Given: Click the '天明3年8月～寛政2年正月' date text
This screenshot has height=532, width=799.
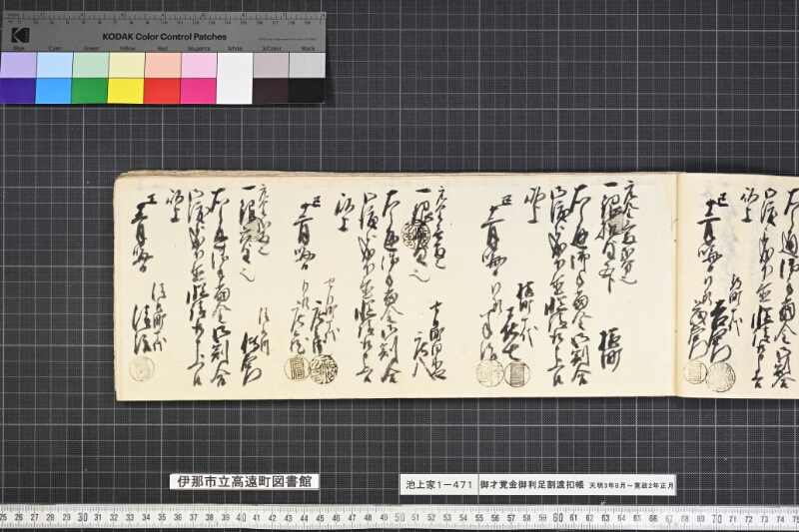Looking at the screenshot, I should [631, 486].
